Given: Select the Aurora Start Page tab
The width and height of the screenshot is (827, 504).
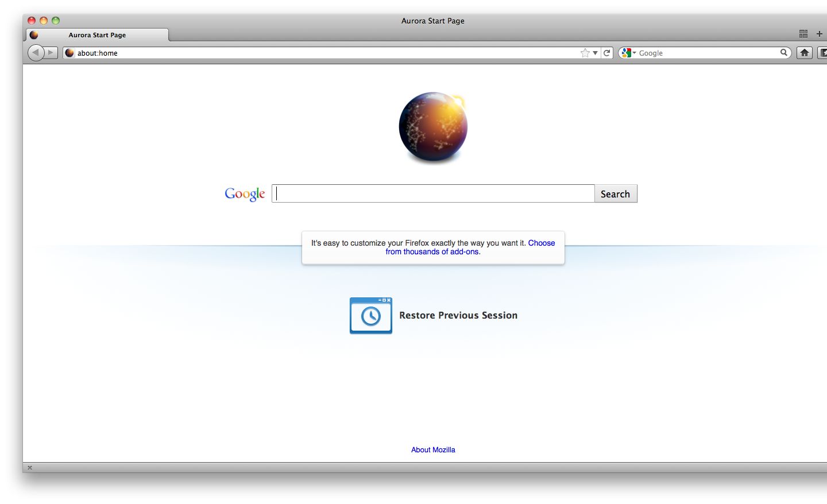Looking at the screenshot, I should 98,34.
